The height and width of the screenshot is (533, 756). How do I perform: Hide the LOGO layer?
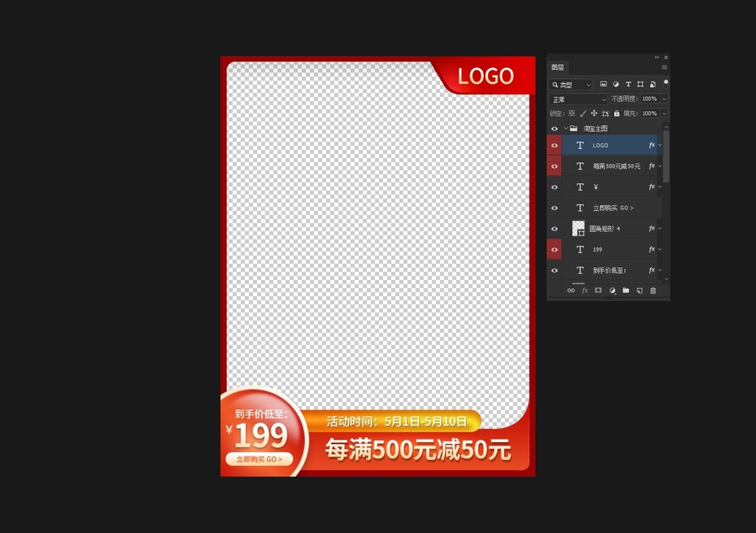pos(554,145)
